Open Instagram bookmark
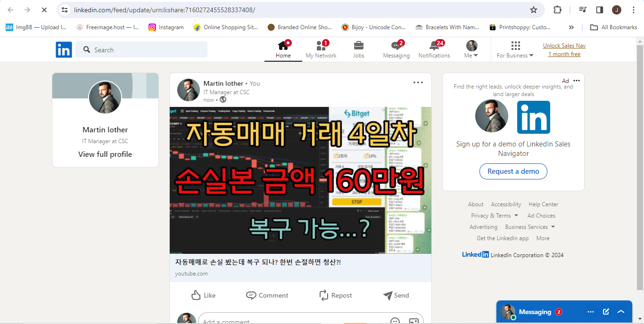Viewport: 644px width, 324px height. [x=166, y=27]
